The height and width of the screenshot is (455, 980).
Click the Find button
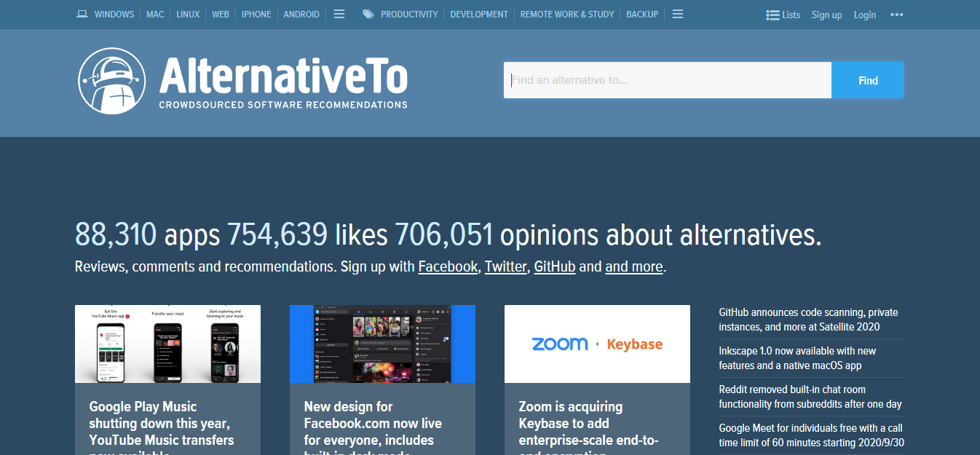point(868,80)
